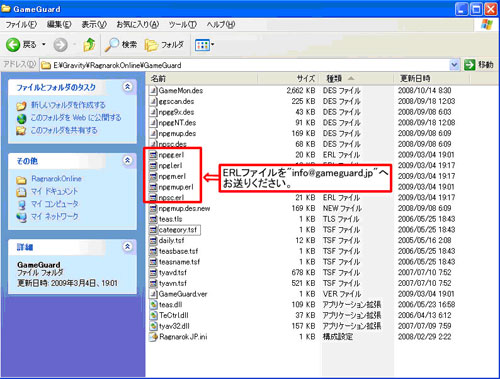The image size is (500, 379).
Task: Sort by Name (名前) column header
Action: 202,79
